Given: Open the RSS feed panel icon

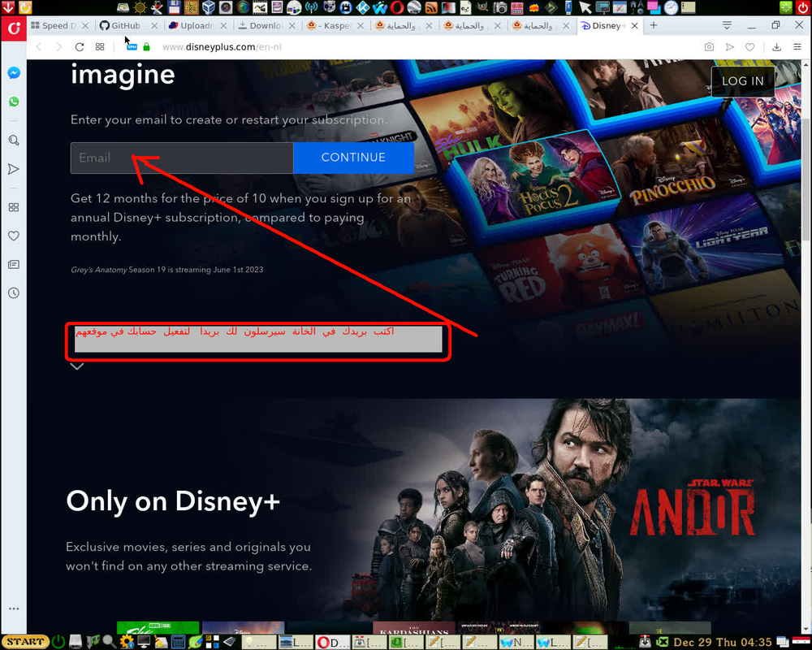Looking at the screenshot, I should (x=431, y=7).
